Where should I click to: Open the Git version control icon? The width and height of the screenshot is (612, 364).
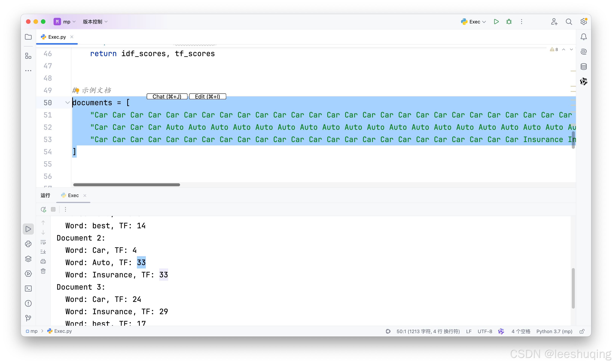pos(28,318)
